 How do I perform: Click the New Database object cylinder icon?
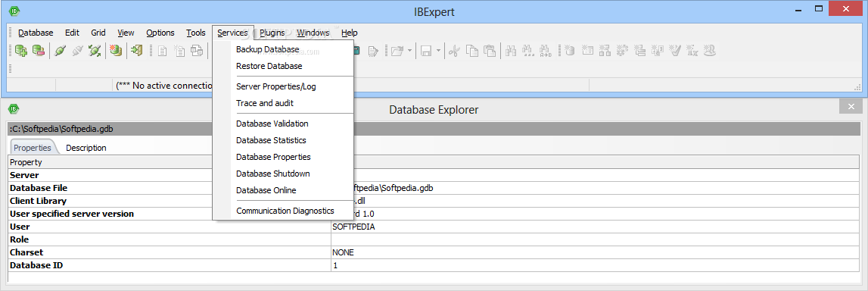[x=570, y=51]
